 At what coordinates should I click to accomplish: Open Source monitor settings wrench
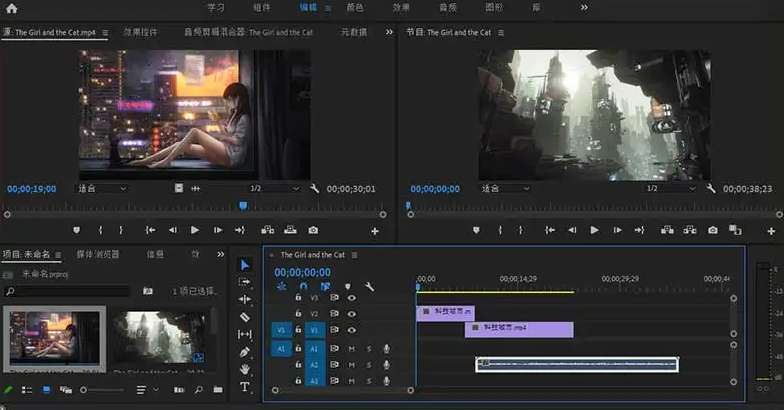click(x=314, y=188)
